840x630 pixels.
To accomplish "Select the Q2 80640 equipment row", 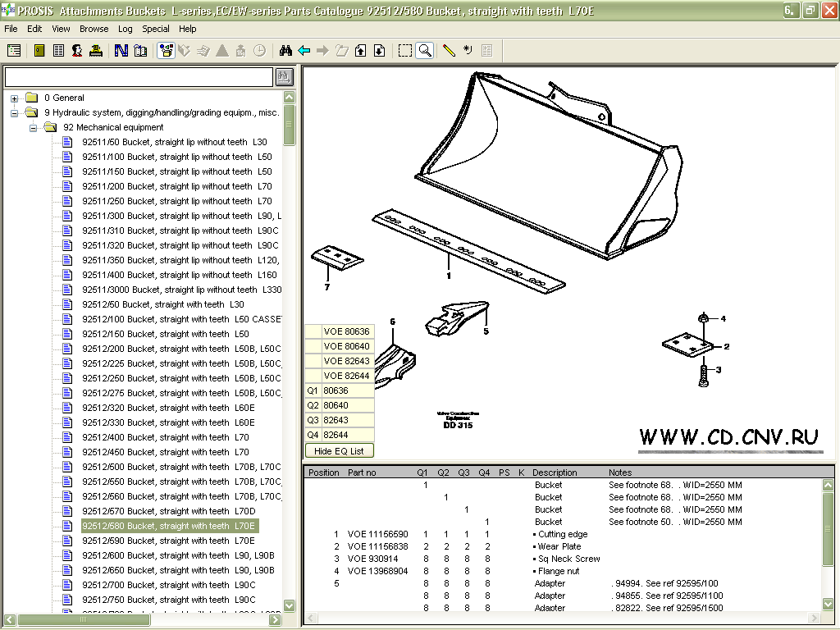I will tap(340, 405).
